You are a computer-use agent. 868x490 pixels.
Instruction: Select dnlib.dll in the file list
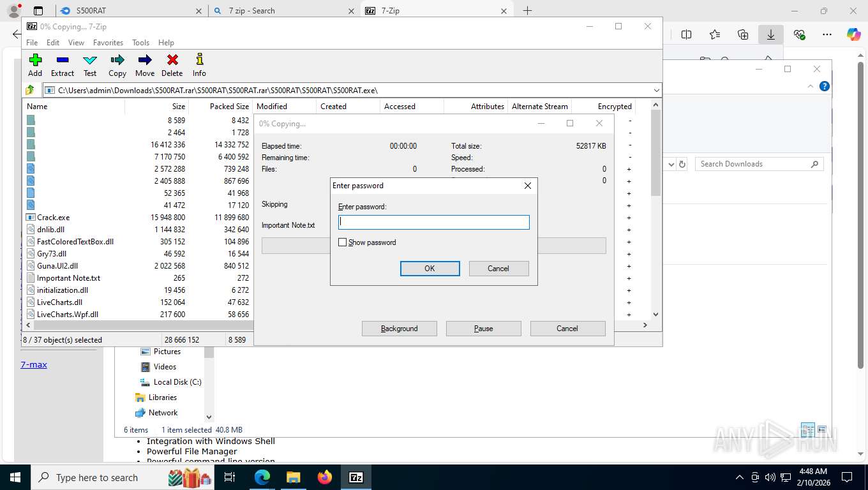coord(50,230)
